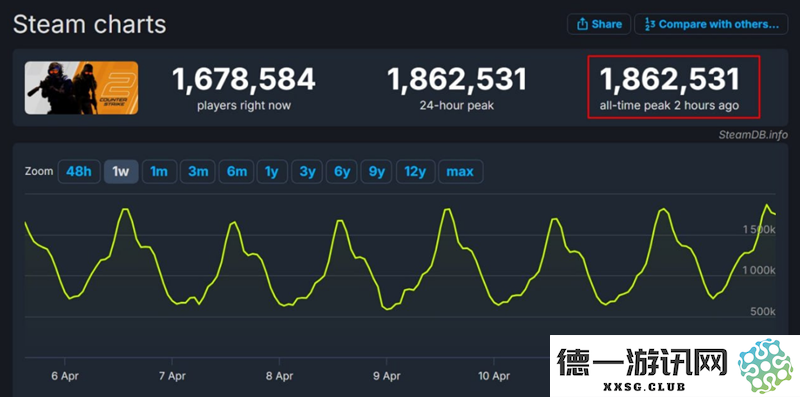Click the 500k axis value
Viewport: 800px width, 397px height.
pyautogui.click(x=763, y=312)
